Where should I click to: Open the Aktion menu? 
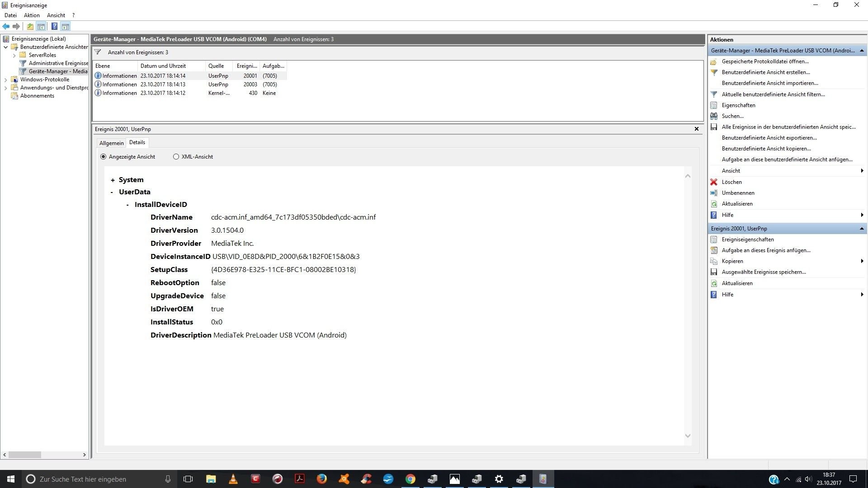32,15
